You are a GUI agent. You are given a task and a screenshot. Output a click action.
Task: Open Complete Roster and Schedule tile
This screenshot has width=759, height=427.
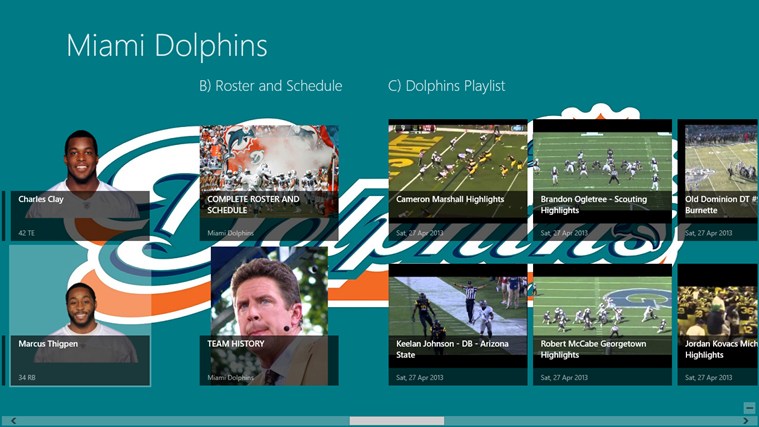pos(268,183)
